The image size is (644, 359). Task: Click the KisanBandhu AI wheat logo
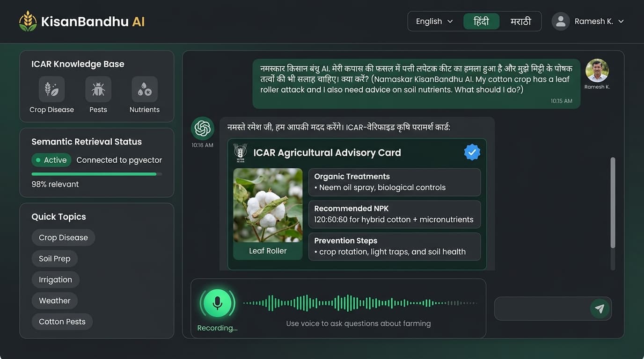28,21
